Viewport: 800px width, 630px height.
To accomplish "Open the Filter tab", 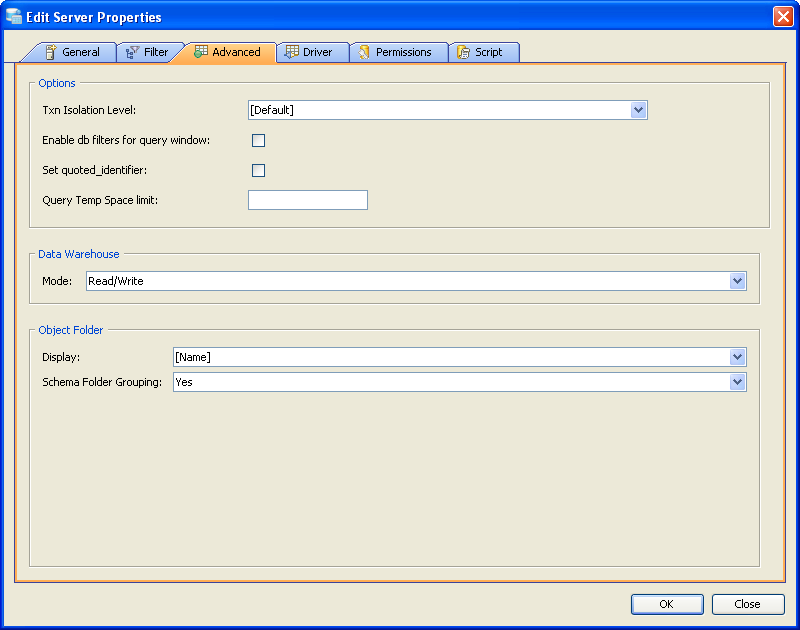I will (148, 52).
